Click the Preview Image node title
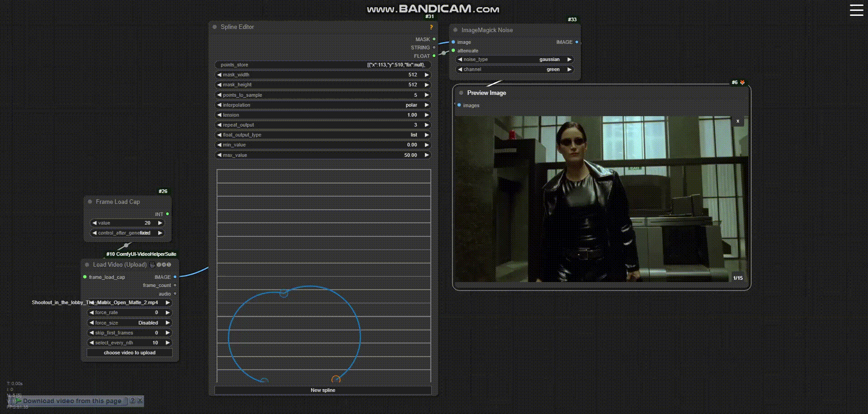Image resolution: width=868 pixels, height=414 pixels. click(x=486, y=93)
